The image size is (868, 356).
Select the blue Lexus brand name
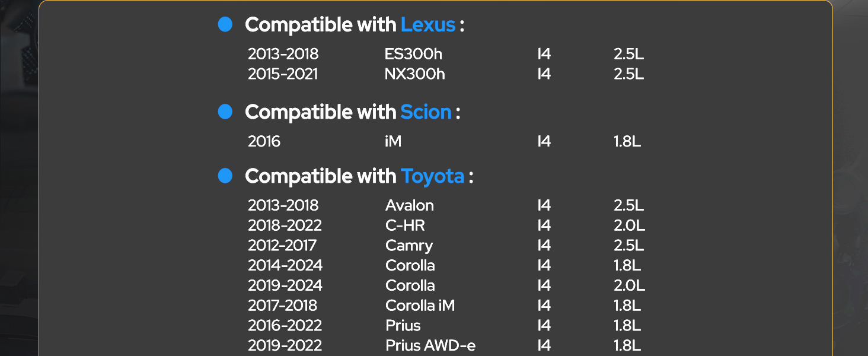pos(428,25)
